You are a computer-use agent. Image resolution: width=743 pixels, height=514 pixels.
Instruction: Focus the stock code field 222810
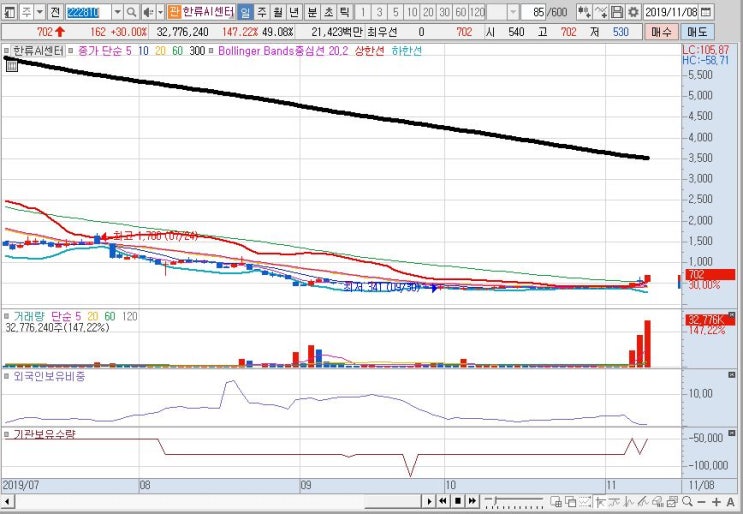pos(88,12)
